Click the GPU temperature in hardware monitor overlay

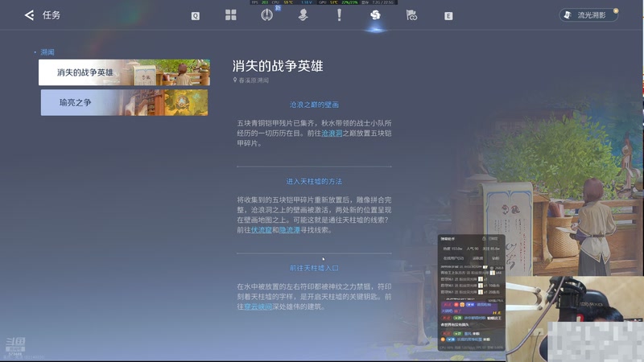(x=333, y=2)
